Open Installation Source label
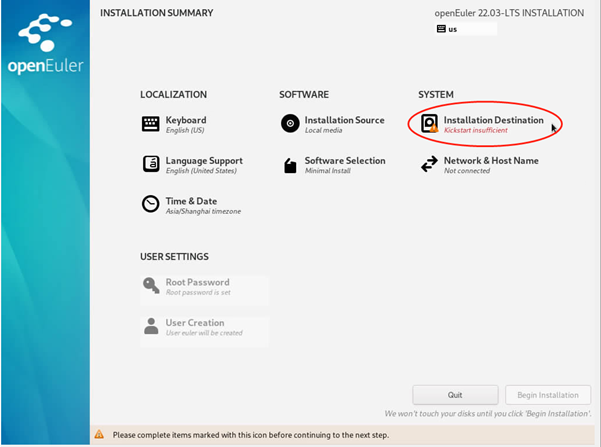Image resolution: width=601 pixels, height=447 pixels. click(344, 120)
